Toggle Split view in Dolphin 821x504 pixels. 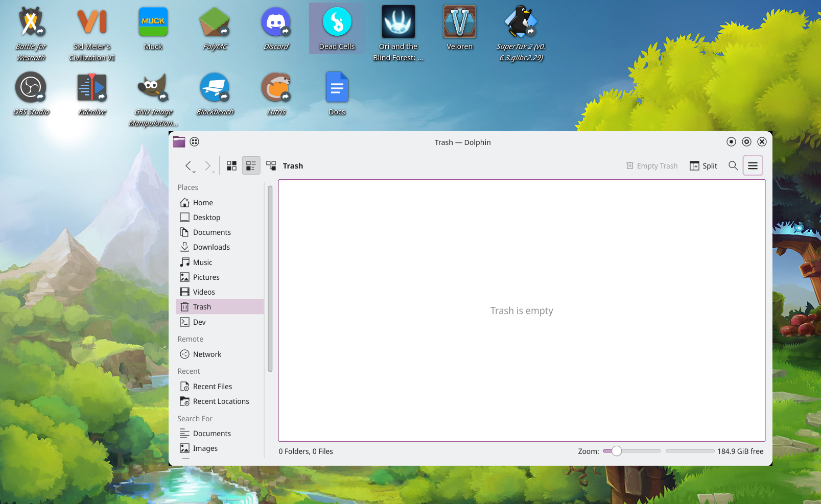(703, 165)
